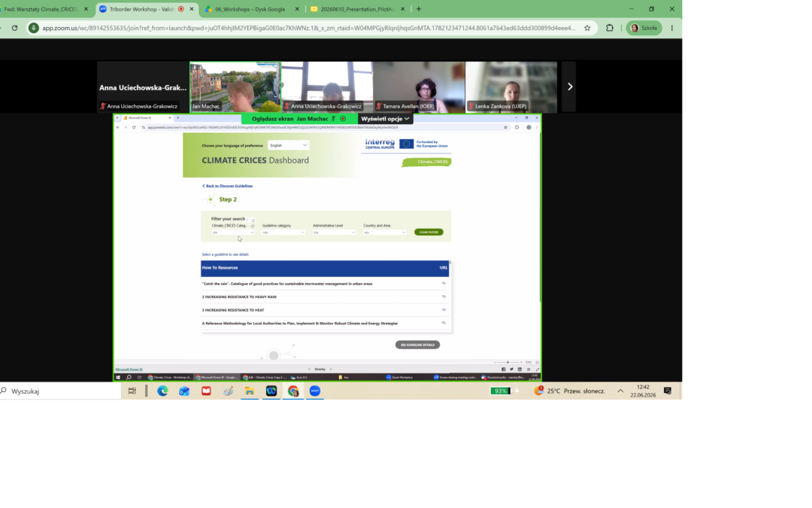Open URL link icon for Reference Methodology row

444,323
